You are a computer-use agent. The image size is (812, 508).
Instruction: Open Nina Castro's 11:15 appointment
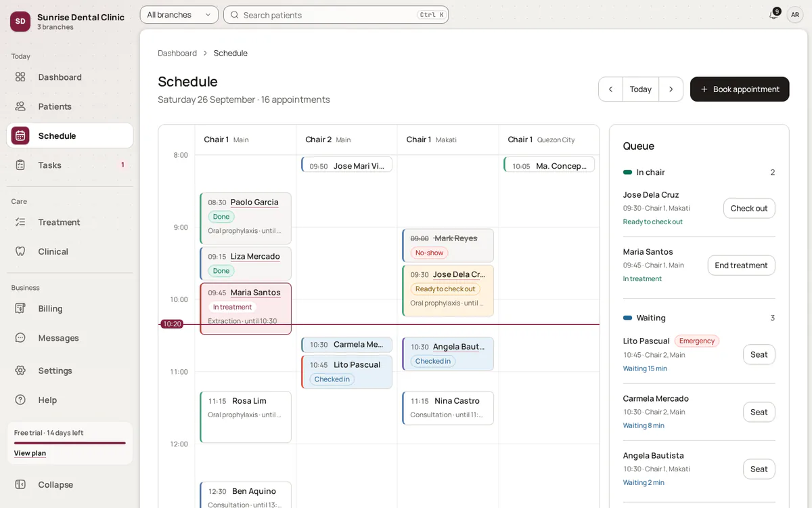448,408
